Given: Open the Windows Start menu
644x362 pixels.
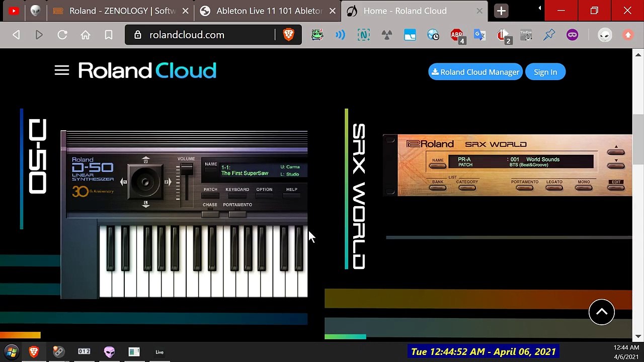Looking at the screenshot, I should (x=12, y=352).
